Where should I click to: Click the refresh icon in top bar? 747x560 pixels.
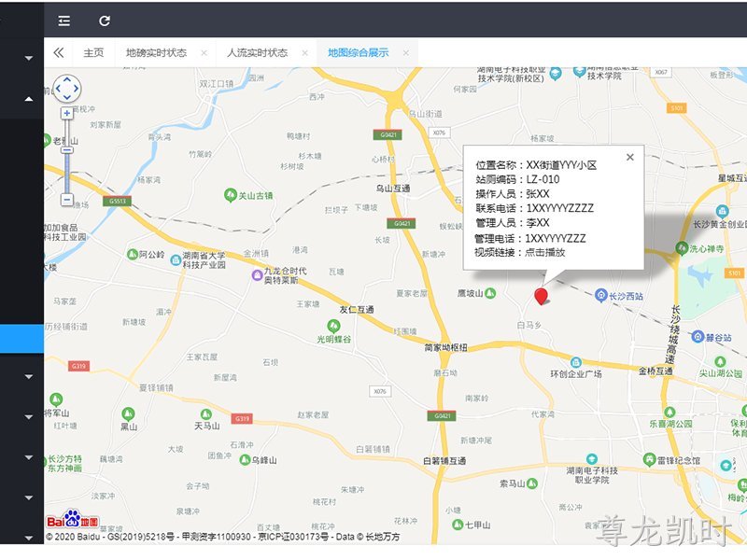(x=105, y=21)
